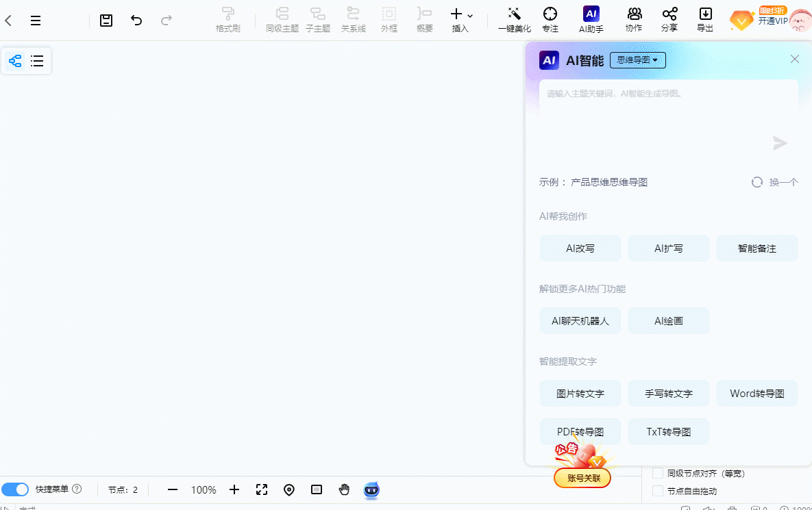Open the 思维导图 type dropdown

point(637,60)
